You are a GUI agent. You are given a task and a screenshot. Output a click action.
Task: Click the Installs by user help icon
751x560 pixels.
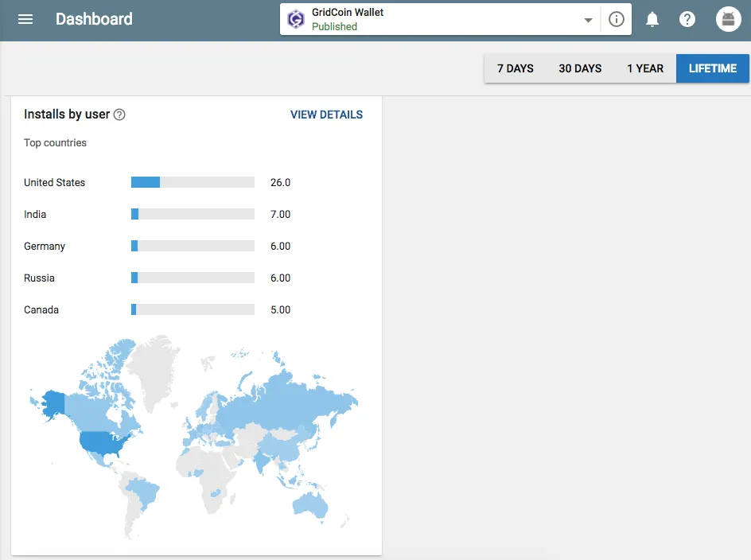(119, 115)
